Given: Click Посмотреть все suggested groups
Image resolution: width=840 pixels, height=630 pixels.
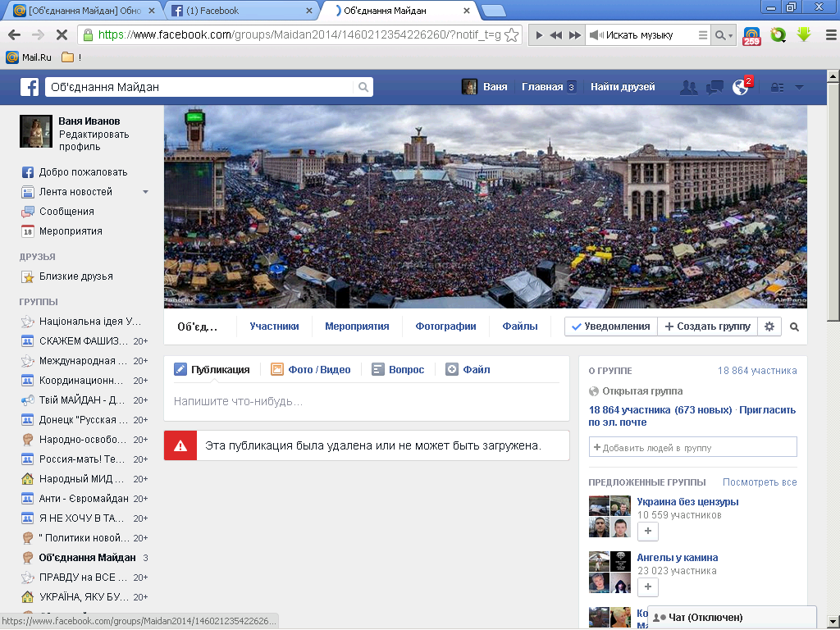Looking at the screenshot, I should (760, 482).
